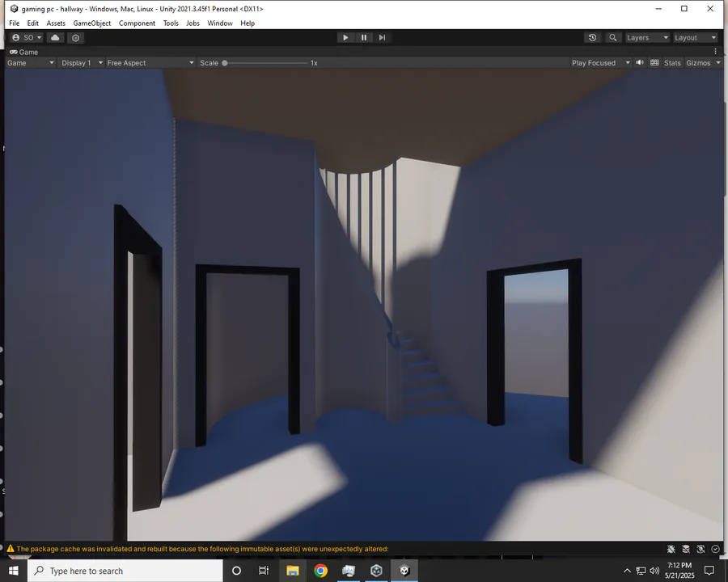Click the rendered Game view scene
This screenshot has width=728, height=582.
[364, 305]
